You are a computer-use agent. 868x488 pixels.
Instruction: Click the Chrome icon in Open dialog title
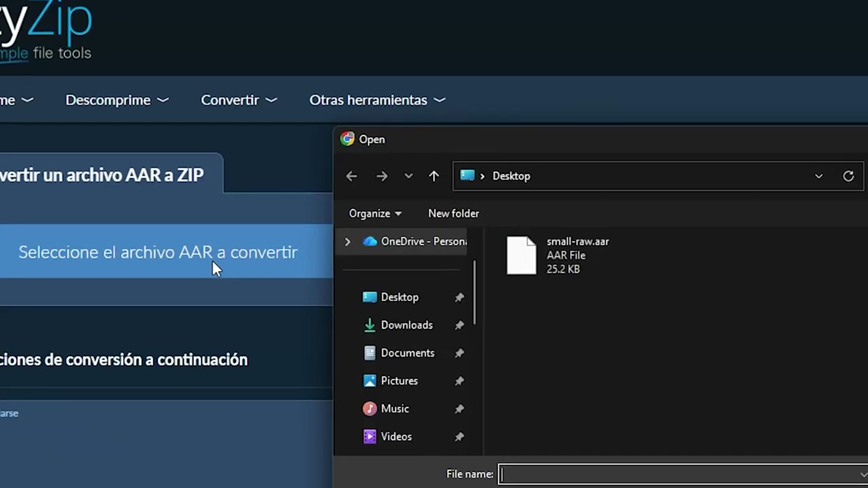coord(347,139)
